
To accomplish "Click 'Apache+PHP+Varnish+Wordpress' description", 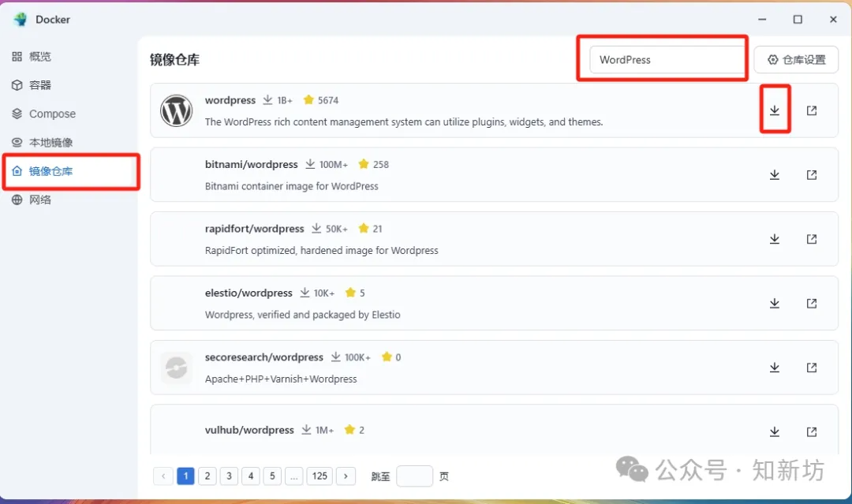I will 281,379.
